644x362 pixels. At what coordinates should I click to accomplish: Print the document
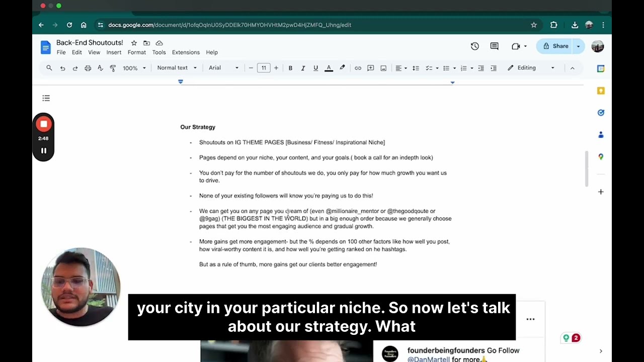[x=88, y=68]
